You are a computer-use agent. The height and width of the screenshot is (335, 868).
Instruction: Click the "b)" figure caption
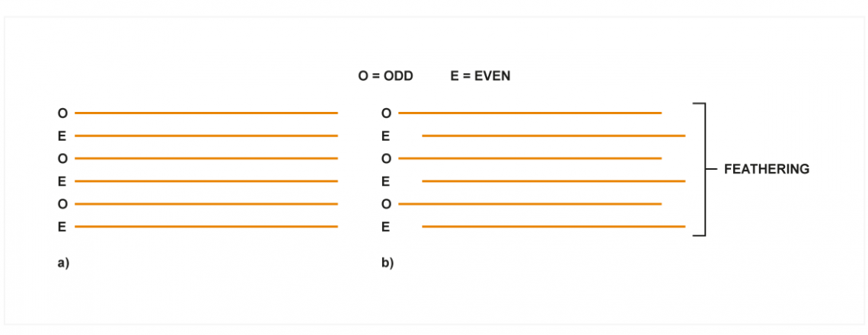387,263
